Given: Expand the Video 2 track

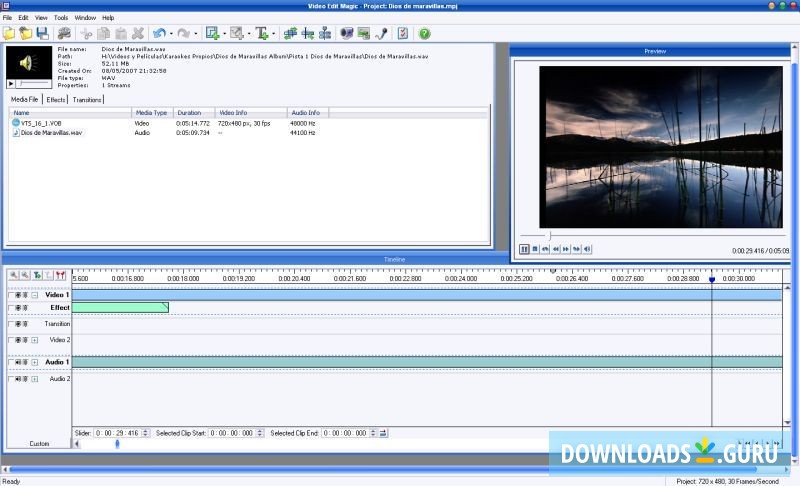Looking at the screenshot, I should pyautogui.click(x=35, y=340).
